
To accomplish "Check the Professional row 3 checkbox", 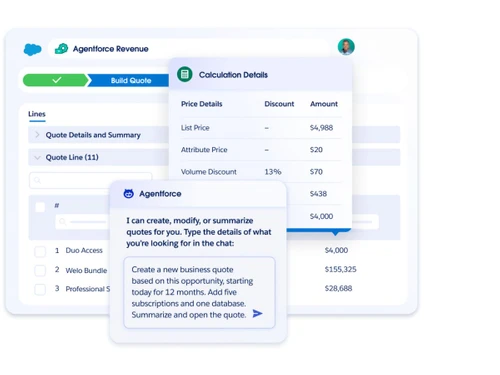I will [40, 289].
